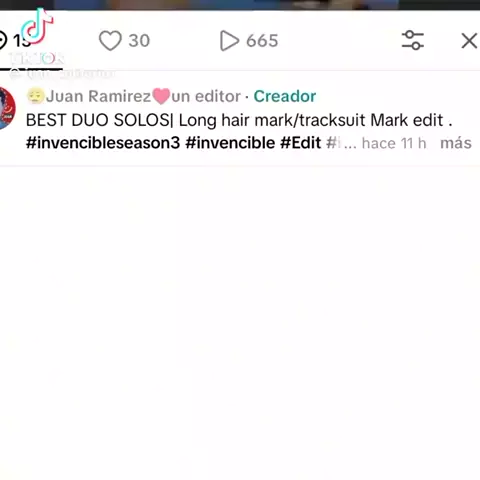Open the likes tab heart icon
This screenshot has height=480, width=480.
[110, 41]
